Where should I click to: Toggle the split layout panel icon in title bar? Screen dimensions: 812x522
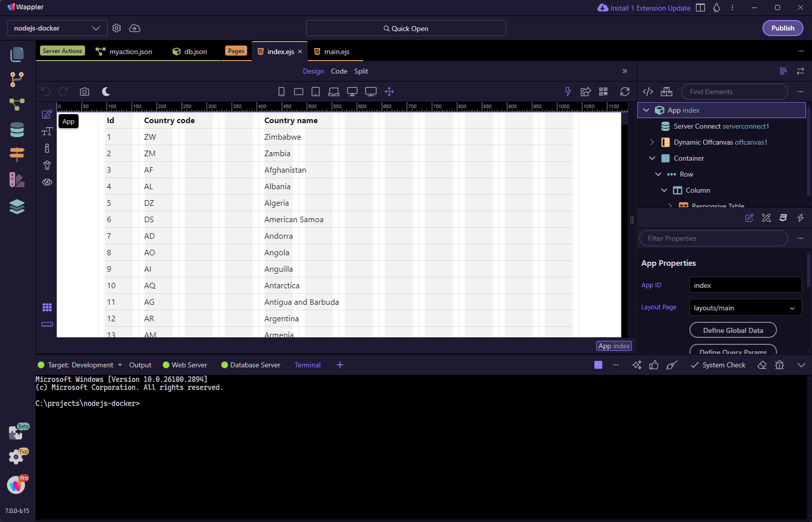[x=700, y=8]
